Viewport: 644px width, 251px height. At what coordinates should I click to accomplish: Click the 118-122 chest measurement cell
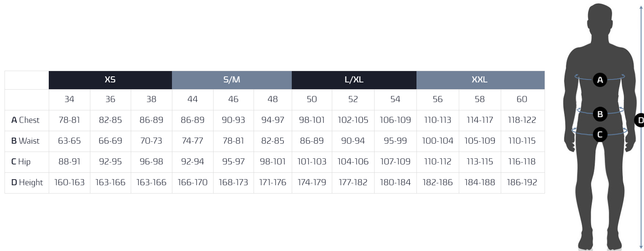point(522,120)
